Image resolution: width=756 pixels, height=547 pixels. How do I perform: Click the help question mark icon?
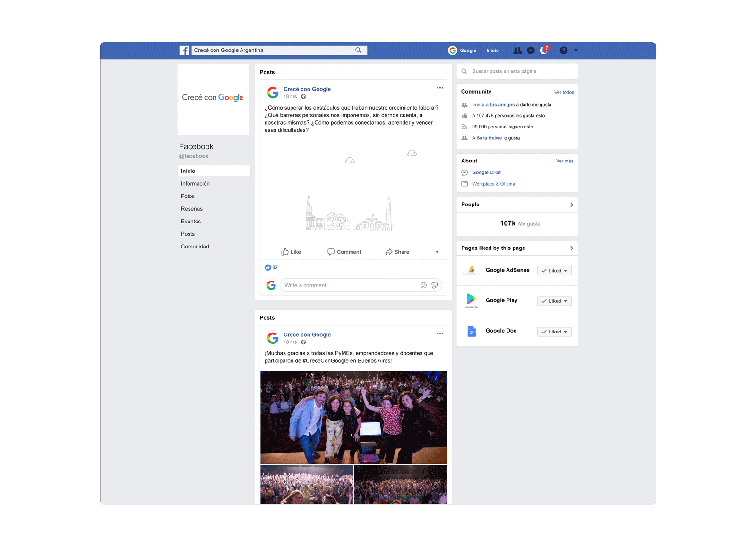point(564,51)
